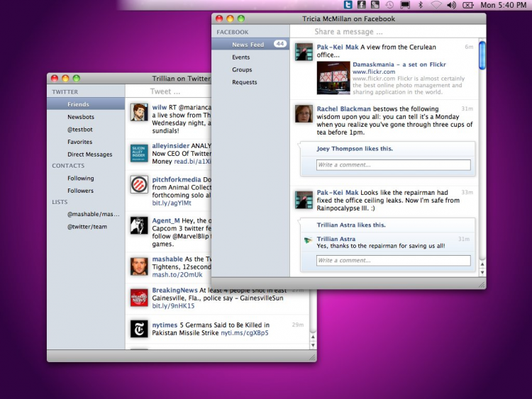This screenshot has width=532, height=399.
Task: Click Trillian Astra likes this link
Action: tap(351, 225)
